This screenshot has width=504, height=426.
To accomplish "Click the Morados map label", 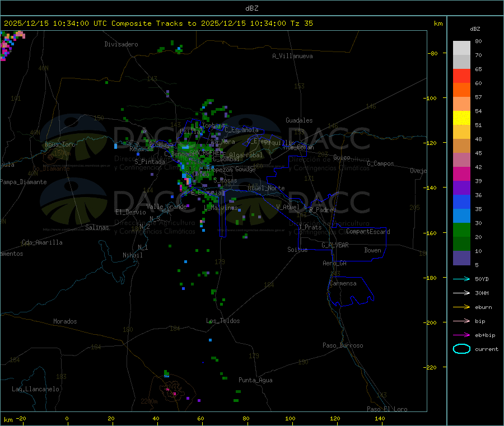I will [x=65, y=321].
